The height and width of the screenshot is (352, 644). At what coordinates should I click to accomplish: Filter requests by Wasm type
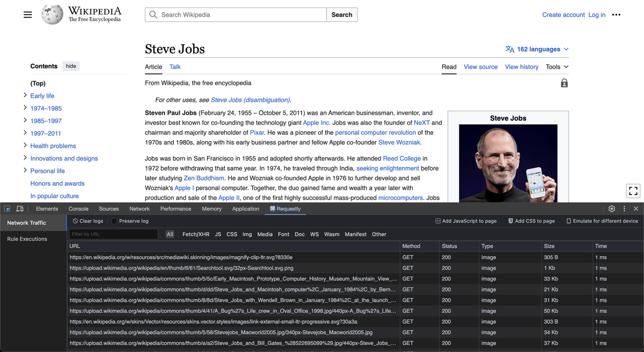click(x=332, y=234)
